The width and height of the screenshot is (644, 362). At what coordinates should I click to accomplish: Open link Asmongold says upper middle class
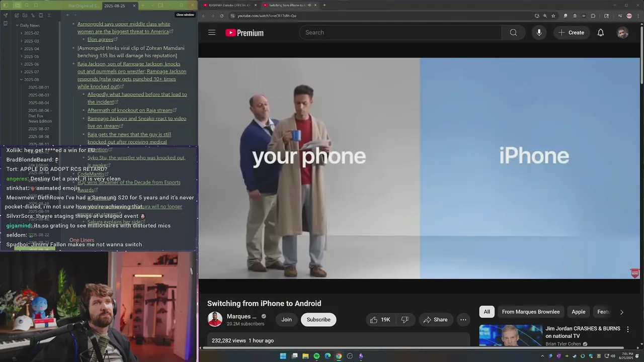(x=124, y=28)
